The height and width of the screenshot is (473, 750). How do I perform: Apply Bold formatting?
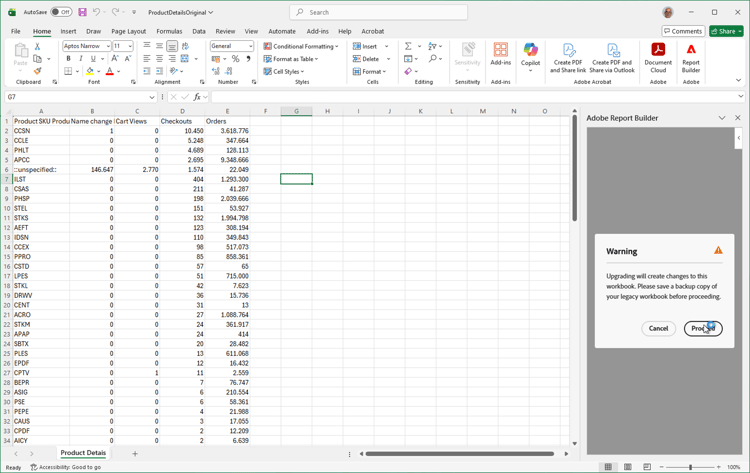click(68, 58)
